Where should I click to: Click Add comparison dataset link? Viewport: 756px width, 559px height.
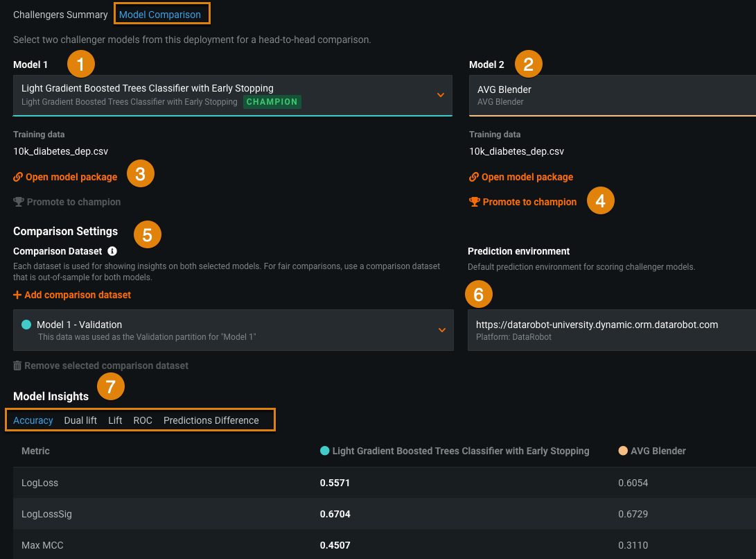point(78,295)
